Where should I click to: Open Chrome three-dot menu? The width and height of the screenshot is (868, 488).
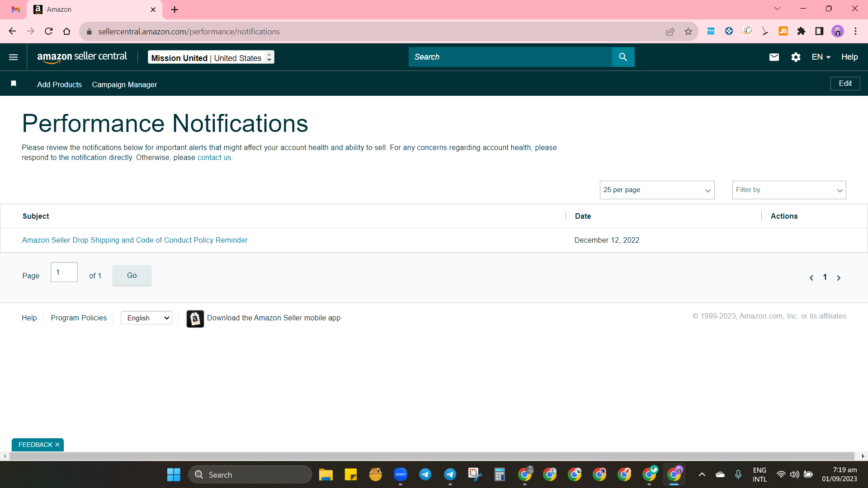(x=856, y=31)
